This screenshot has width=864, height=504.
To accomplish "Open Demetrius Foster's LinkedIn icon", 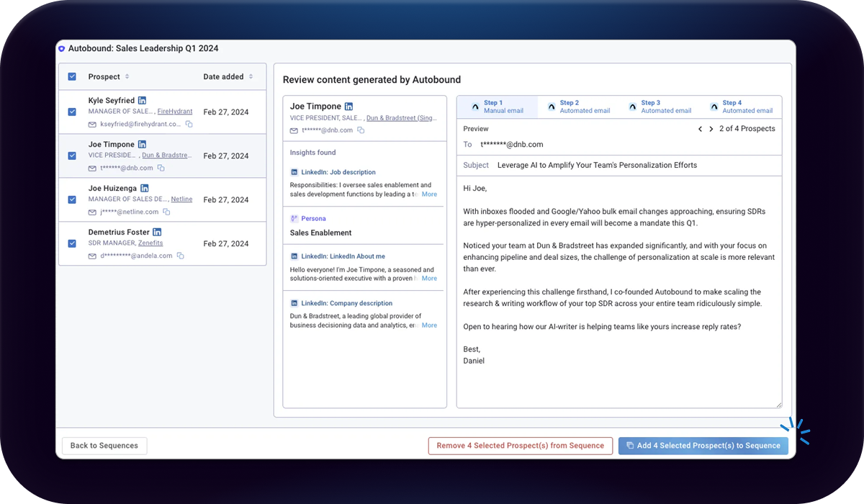I will coord(157,233).
